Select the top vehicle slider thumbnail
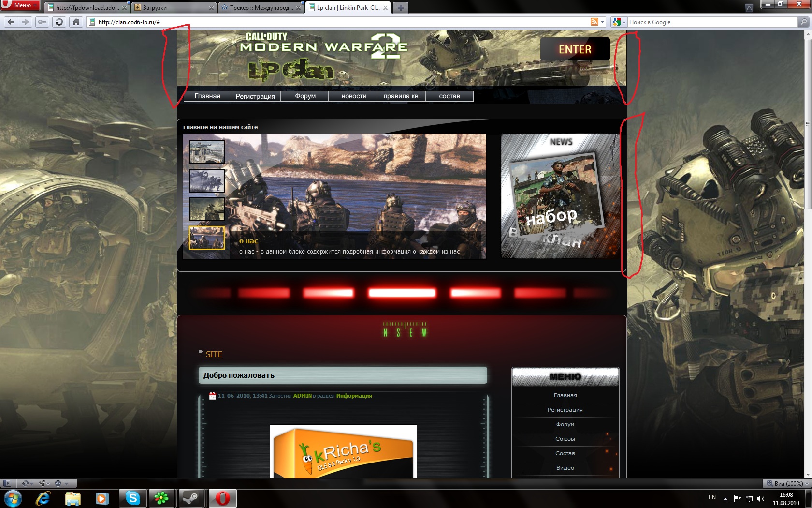This screenshot has width=812, height=508. [x=207, y=152]
